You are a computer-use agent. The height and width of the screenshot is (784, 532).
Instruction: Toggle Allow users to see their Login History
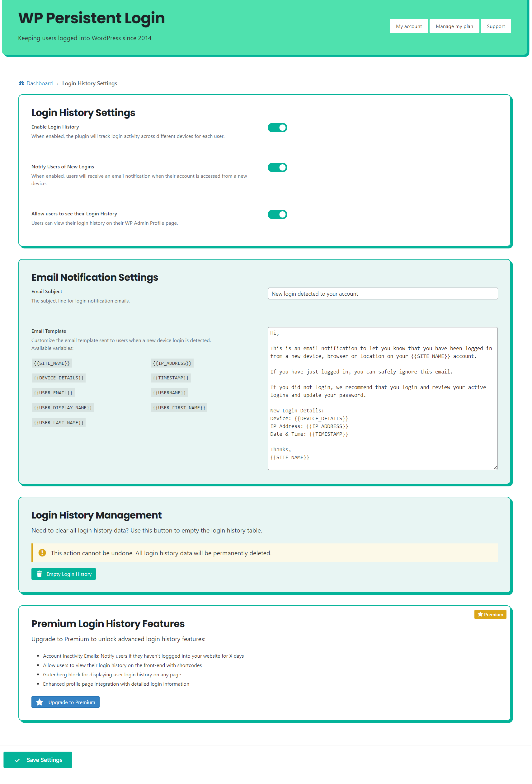[x=277, y=214]
